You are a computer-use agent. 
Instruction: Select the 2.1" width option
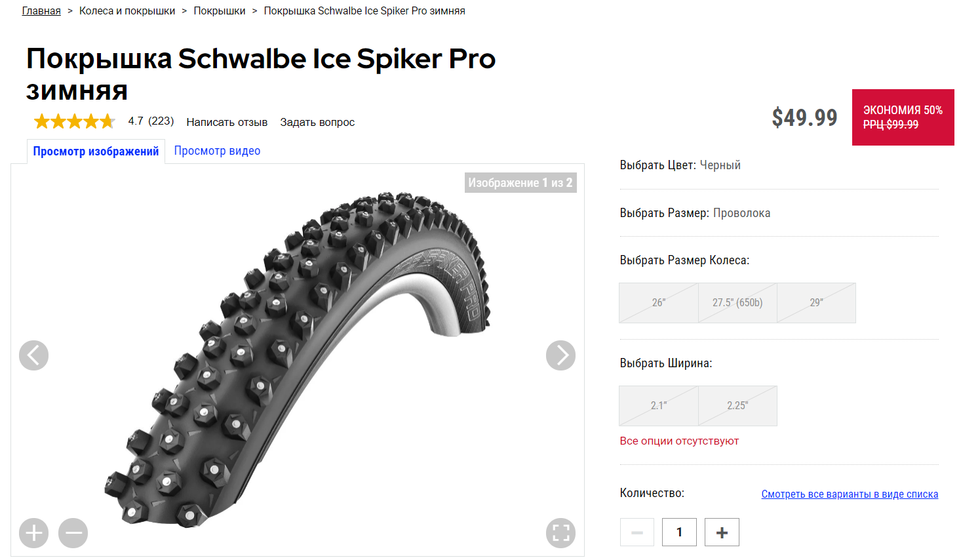659,406
